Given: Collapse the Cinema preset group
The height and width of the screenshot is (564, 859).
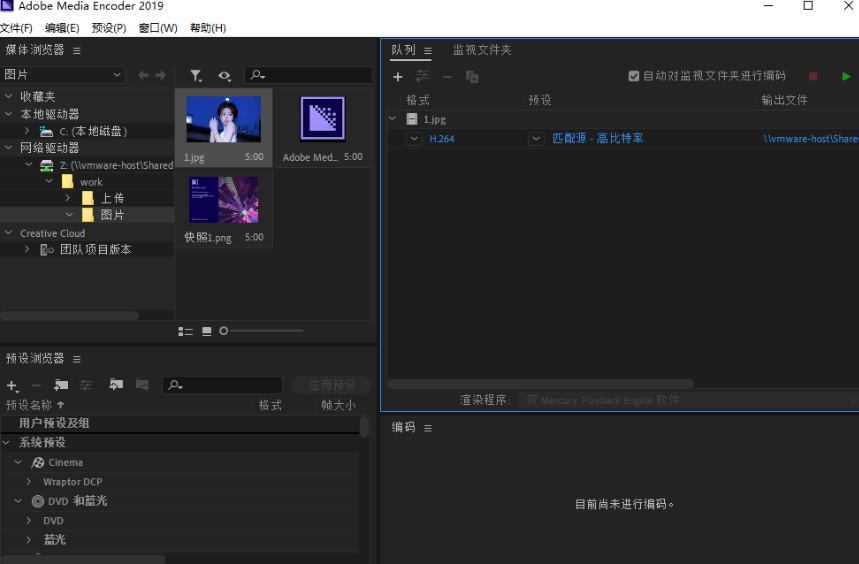Looking at the screenshot, I should click(18, 463).
